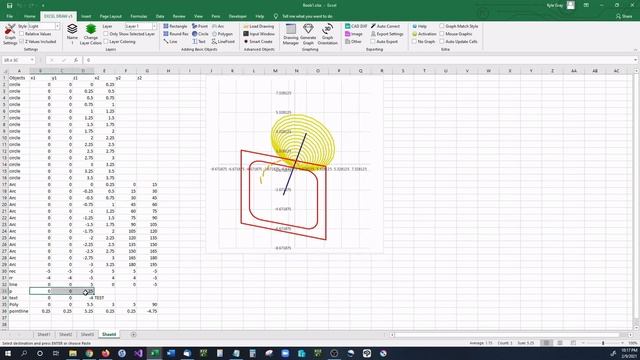Viewport: 640px width, 360px height.
Task: Add a new sheet
Action: 133,334
